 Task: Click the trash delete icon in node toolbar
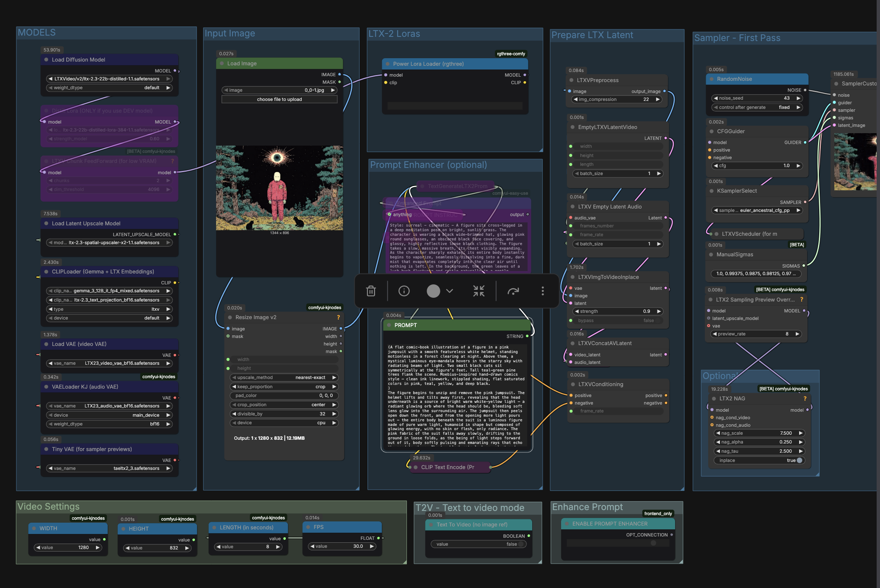click(371, 291)
